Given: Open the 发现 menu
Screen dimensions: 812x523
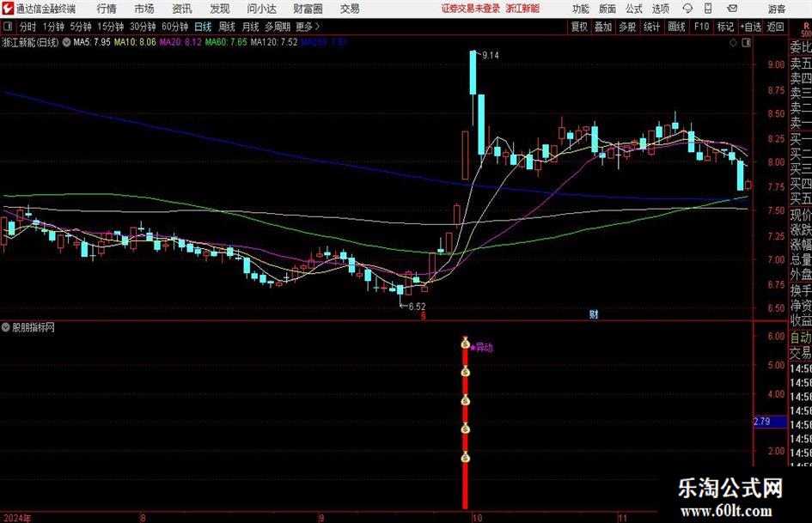Looking at the screenshot, I should tap(220, 9).
